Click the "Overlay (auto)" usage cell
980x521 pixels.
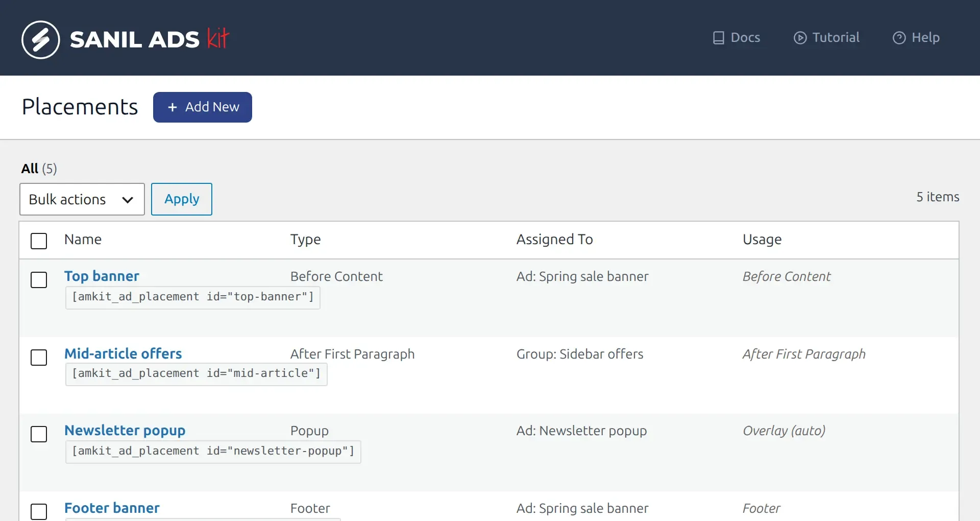pos(784,431)
